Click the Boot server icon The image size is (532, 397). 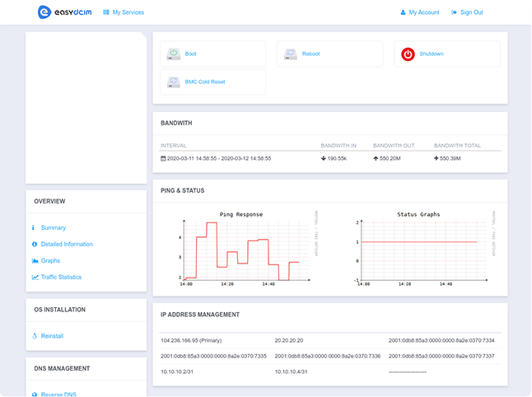[174, 54]
